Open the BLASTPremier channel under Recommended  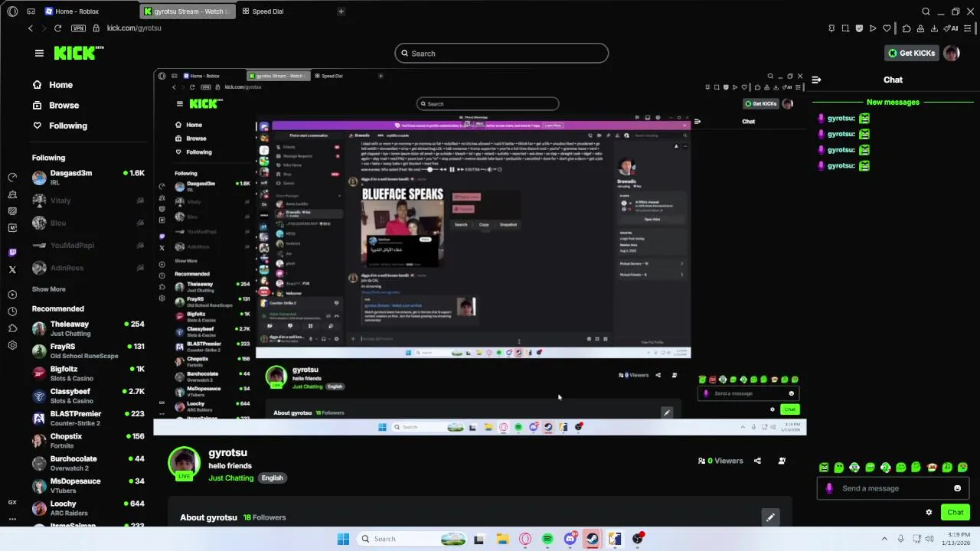click(88, 418)
